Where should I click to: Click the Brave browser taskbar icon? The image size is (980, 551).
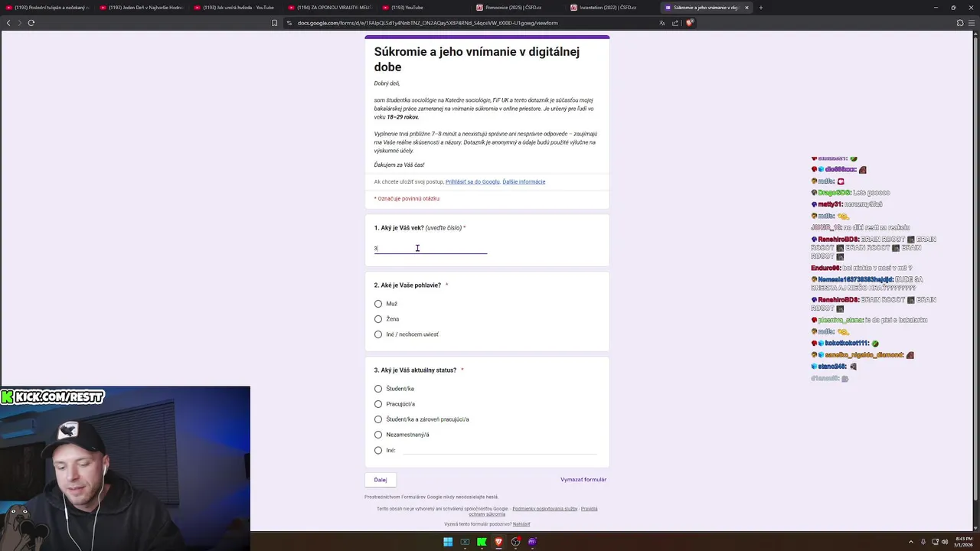(x=498, y=542)
